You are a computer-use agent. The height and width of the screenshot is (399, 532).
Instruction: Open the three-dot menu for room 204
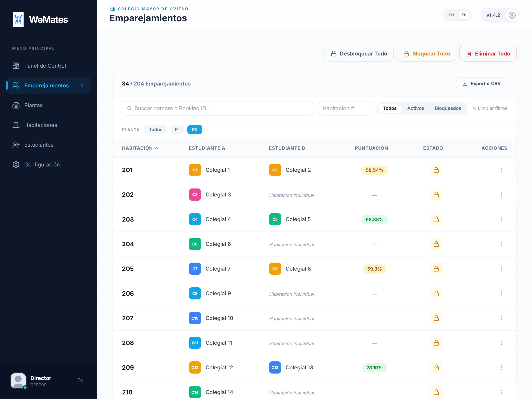pyautogui.click(x=501, y=244)
